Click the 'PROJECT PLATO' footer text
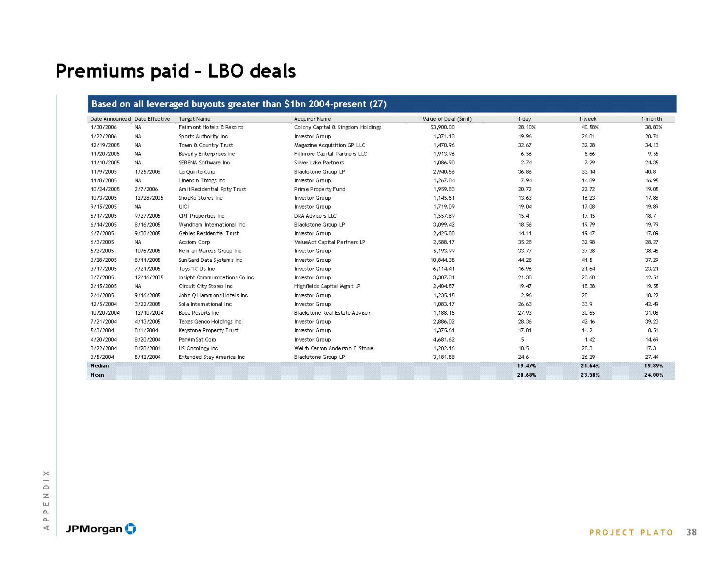This screenshot has height=562, width=728. tap(631, 533)
